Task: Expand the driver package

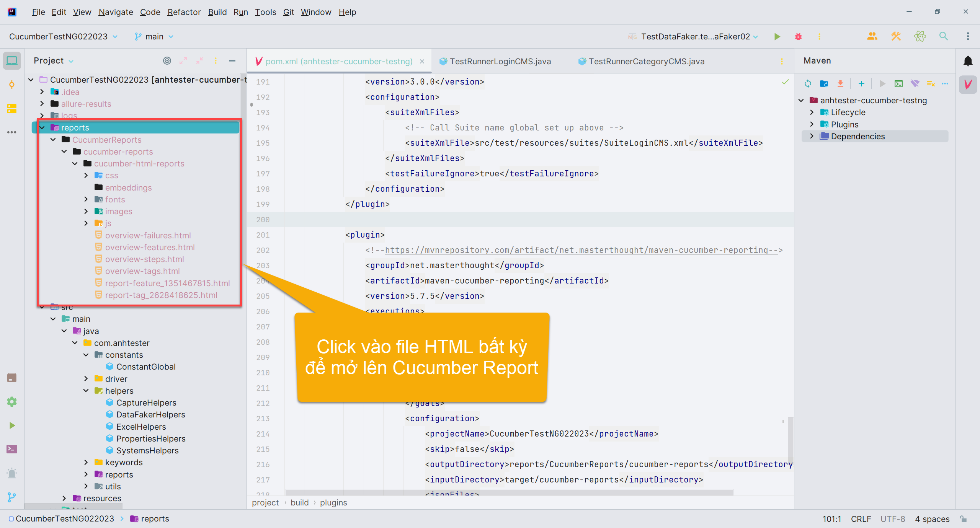Action: pos(86,379)
